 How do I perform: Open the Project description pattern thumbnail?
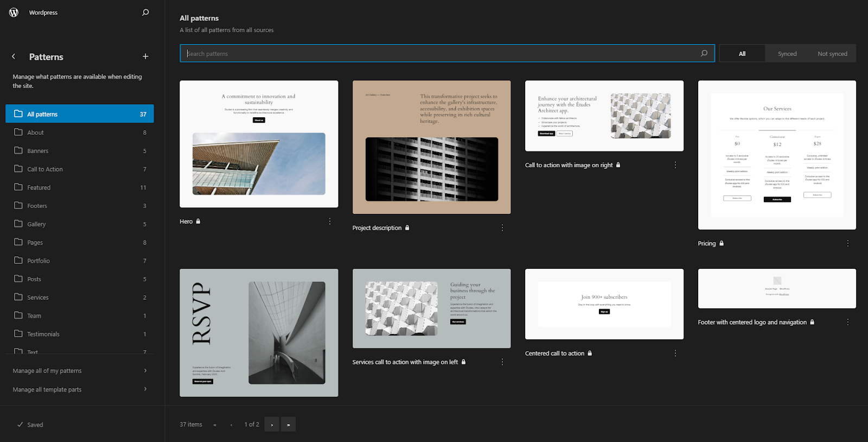click(x=432, y=147)
